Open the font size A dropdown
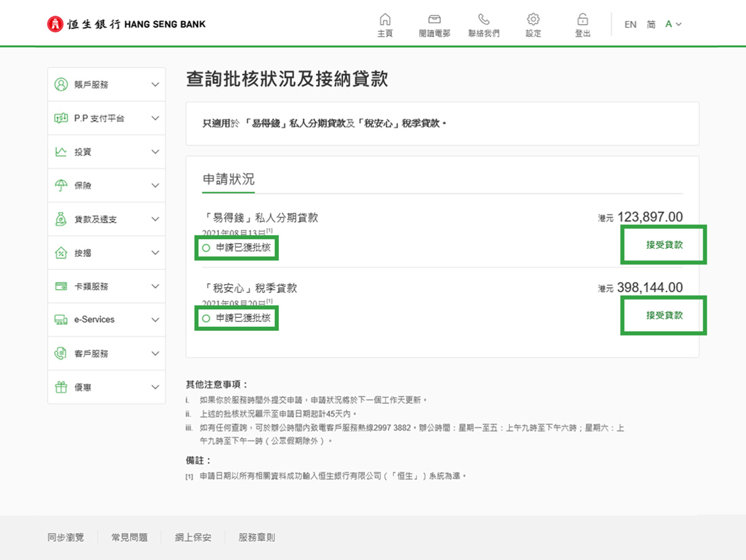This screenshot has width=746, height=560. (x=673, y=24)
